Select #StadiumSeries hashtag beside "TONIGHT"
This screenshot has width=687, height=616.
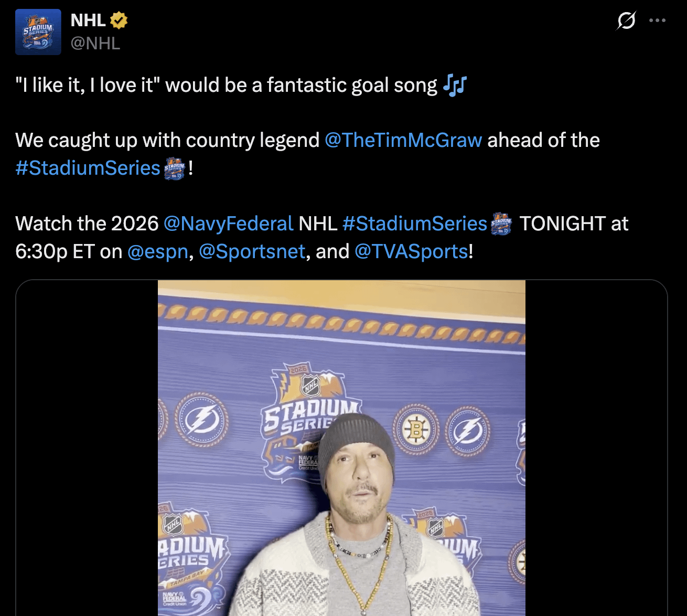click(x=414, y=224)
